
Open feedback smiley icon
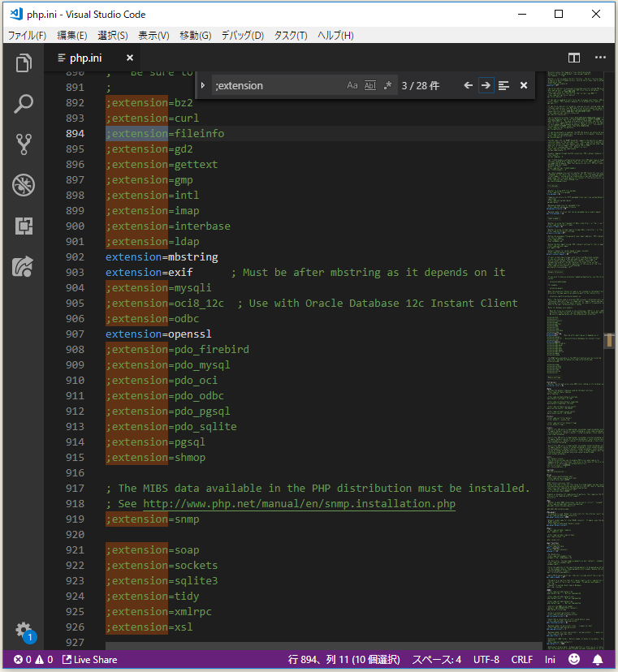click(x=574, y=660)
